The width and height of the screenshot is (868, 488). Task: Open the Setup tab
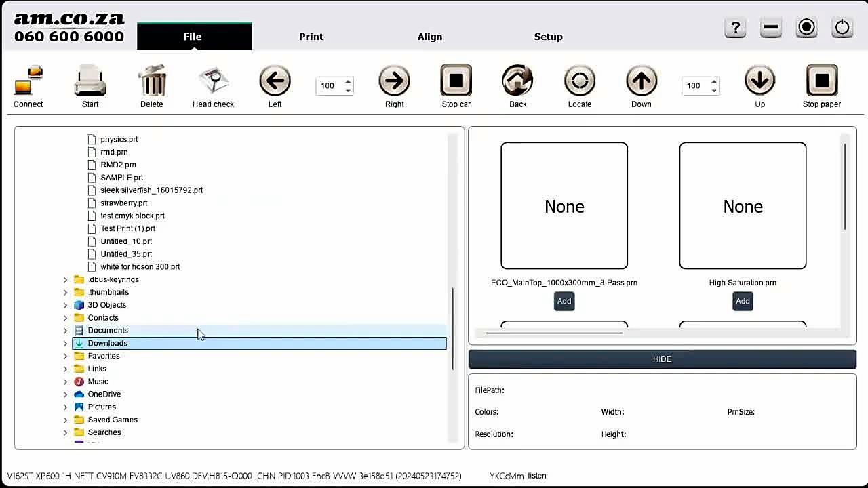coord(549,37)
